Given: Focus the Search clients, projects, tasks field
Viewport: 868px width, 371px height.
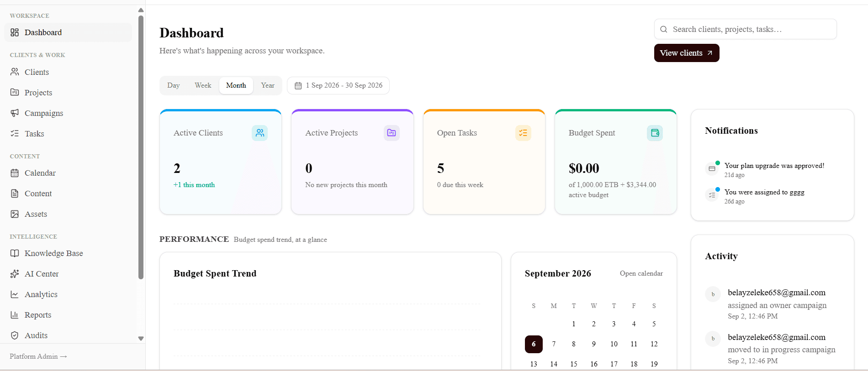Looking at the screenshot, I should click(x=746, y=29).
